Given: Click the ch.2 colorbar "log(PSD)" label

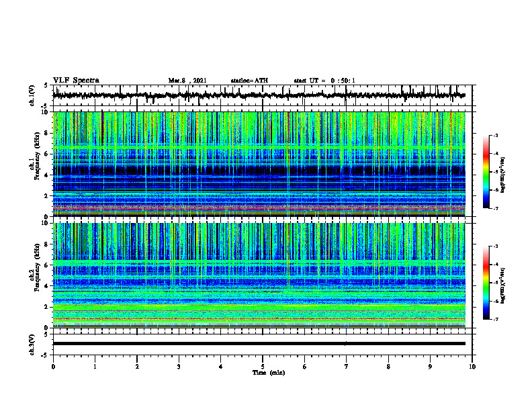Looking at the screenshot, I should pyautogui.click(x=503, y=285).
